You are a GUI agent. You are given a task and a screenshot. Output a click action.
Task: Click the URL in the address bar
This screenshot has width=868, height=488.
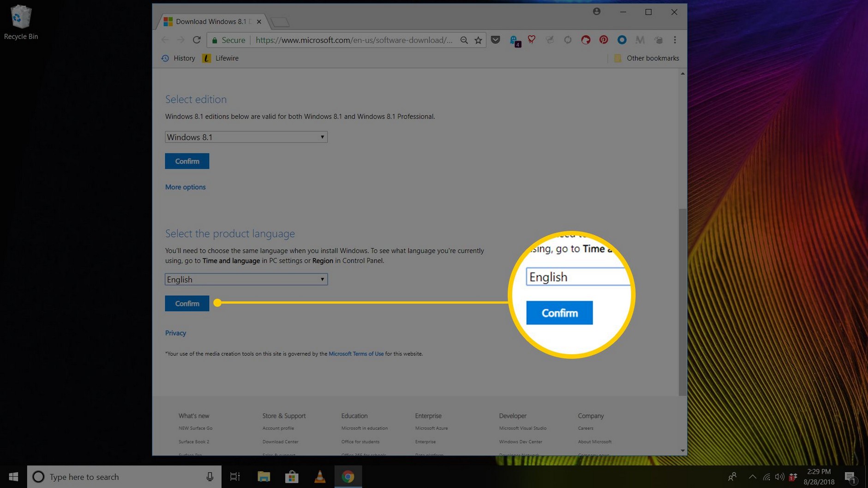tap(353, 40)
